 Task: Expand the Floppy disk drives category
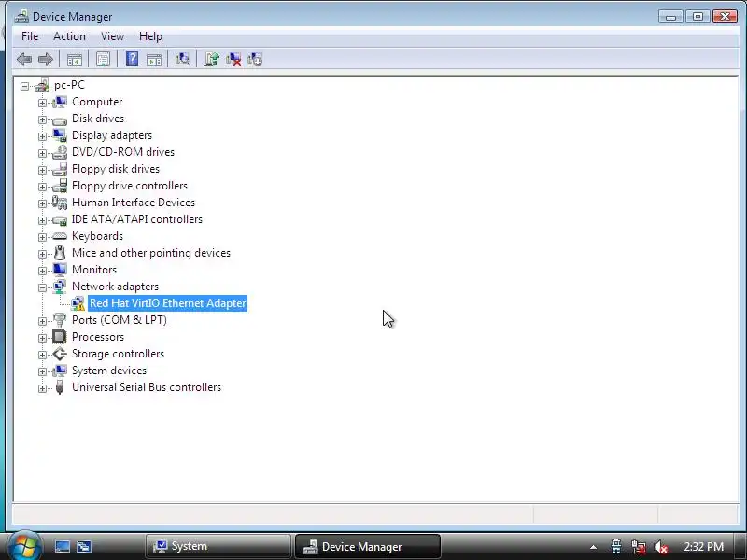click(x=42, y=170)
